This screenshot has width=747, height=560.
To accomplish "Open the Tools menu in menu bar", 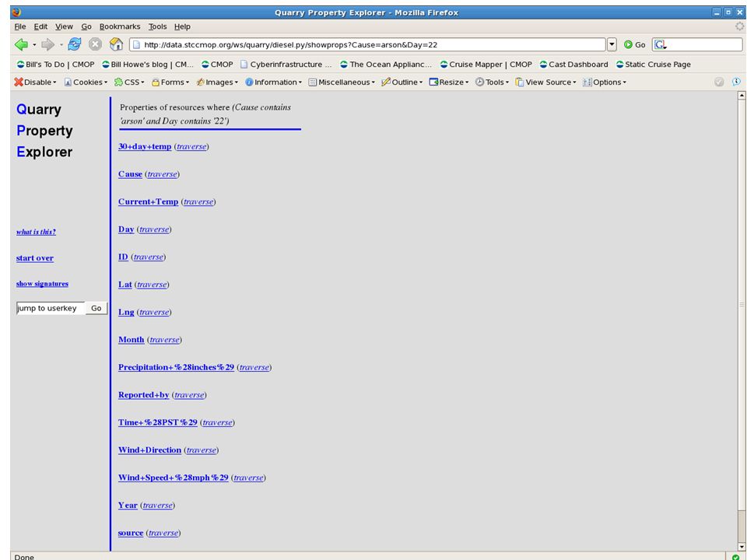I will (157, 26).
